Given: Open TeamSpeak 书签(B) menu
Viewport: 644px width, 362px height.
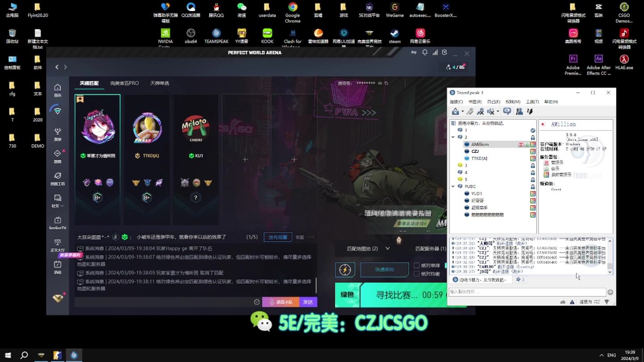Looking at the screenshot, I should tap(475, 102).
